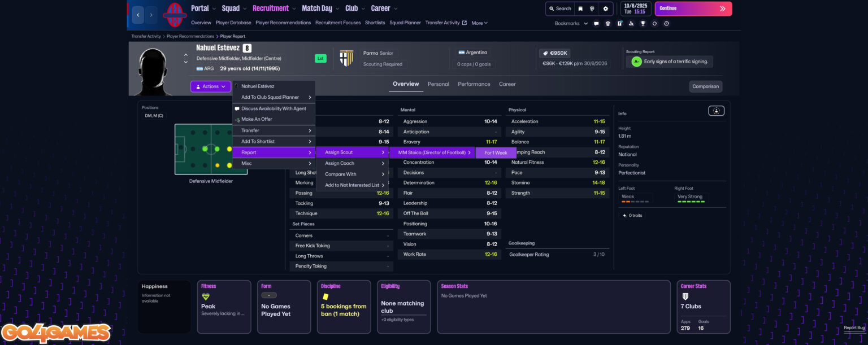This screenshot has width=868, height=345.
Task: Open the Search field in the top bar
Action: coord(559,8)
